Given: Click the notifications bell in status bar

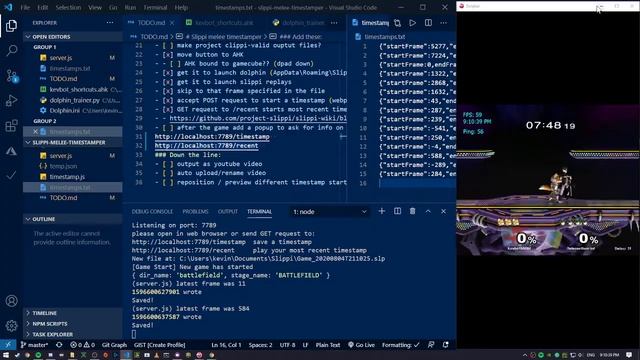Looking at the screenshot, I should click(446, 345).
